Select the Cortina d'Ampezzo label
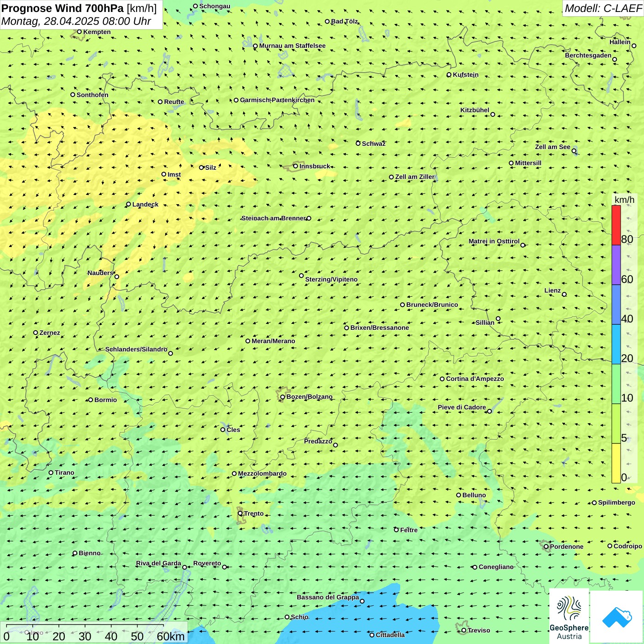The width and height of the screenshot is (644, 644). pos(475,379)
